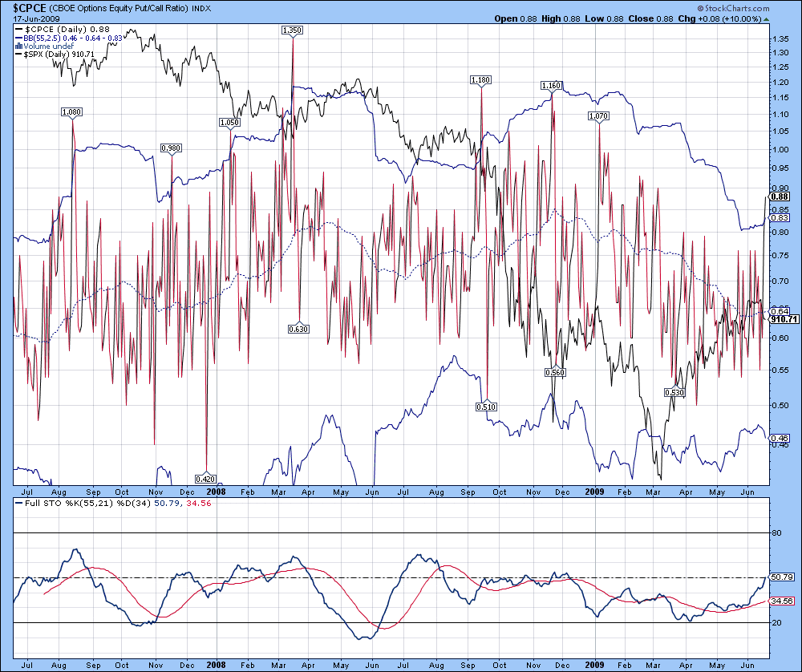The width and height of the screenshot is (802, 672).
Task: Click the 1.180 peak price label
Action: 480,79
